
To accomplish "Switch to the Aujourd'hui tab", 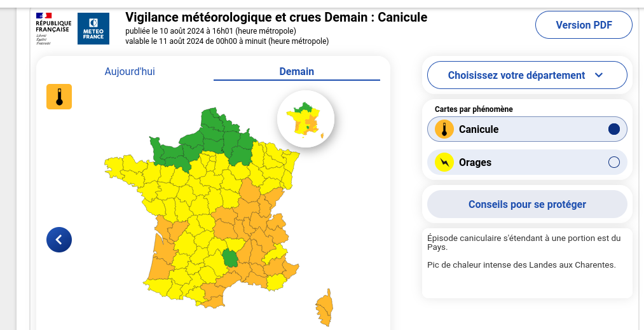I will [x=130, y=71].
